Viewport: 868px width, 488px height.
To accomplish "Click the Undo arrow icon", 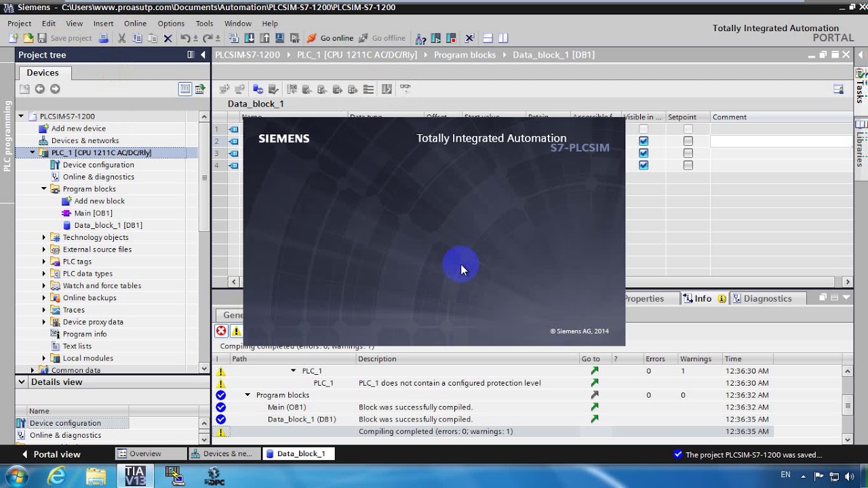I will pyautogui.click(x=185, y=38).
